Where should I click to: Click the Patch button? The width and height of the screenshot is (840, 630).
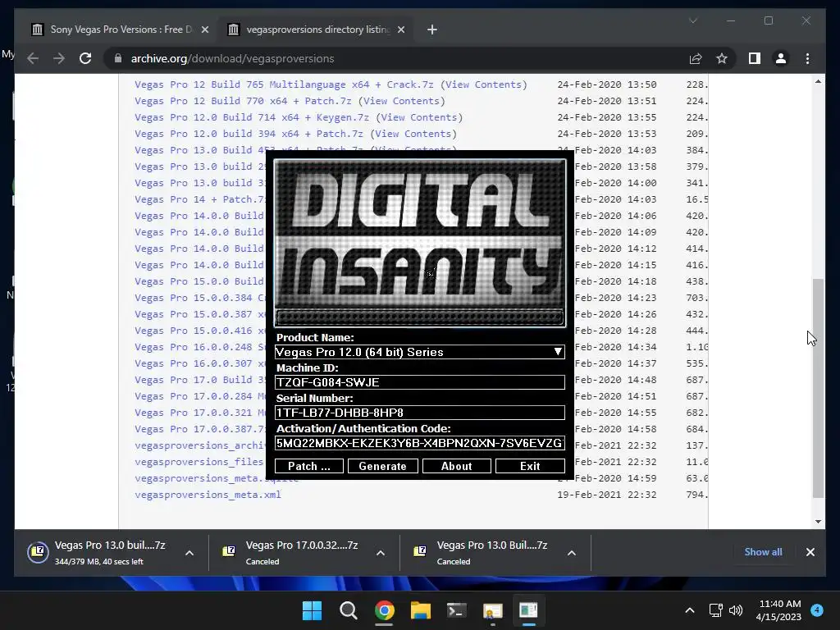(309, 466)
